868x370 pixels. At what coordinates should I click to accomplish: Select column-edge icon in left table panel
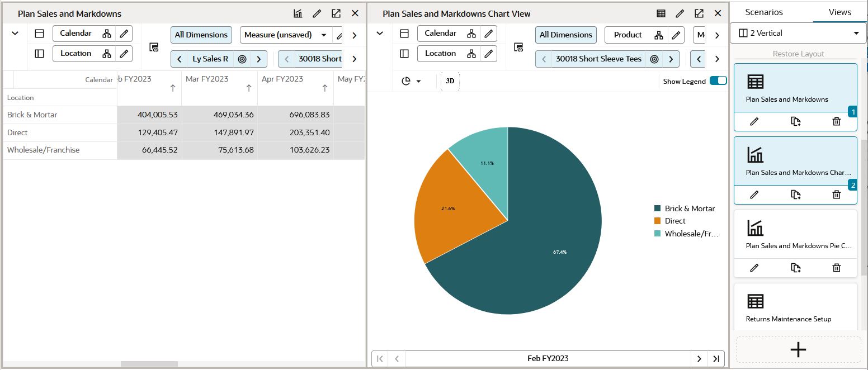tap(40, 34)
